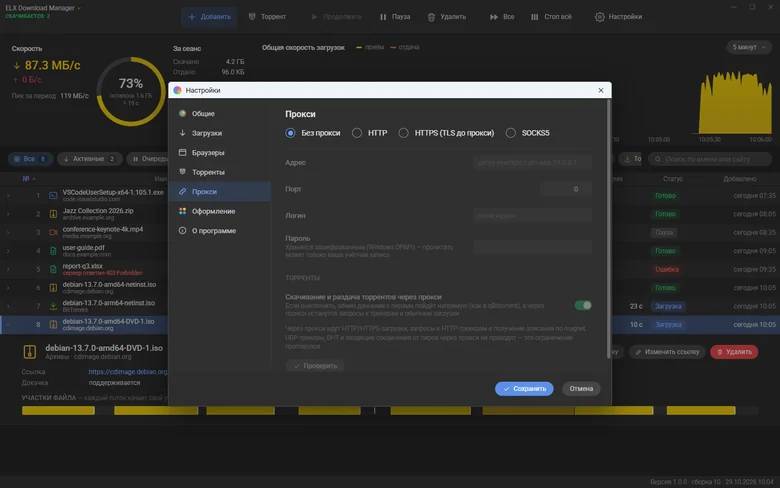The image size is (780, 488).
Task: Click VSCodeUserSetup file type icon
Action: point(53,195)
